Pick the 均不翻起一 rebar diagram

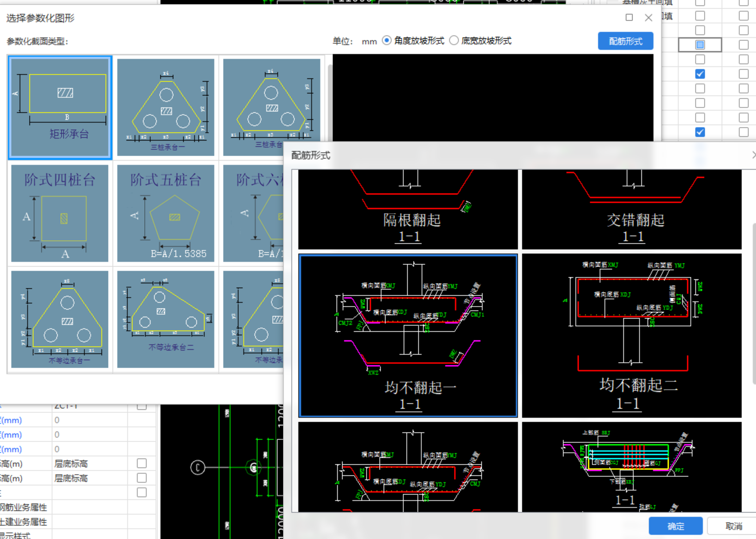click(x=408, y=335)
